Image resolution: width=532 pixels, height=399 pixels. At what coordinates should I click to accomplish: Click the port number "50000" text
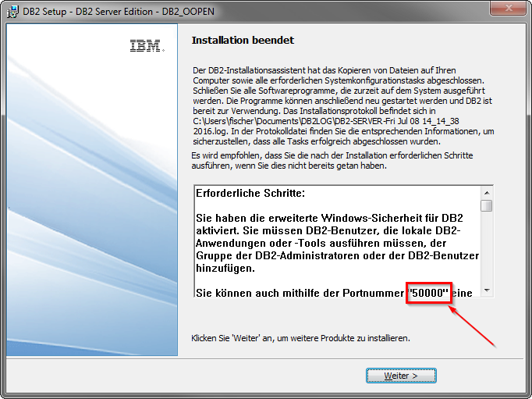[429, 293]
